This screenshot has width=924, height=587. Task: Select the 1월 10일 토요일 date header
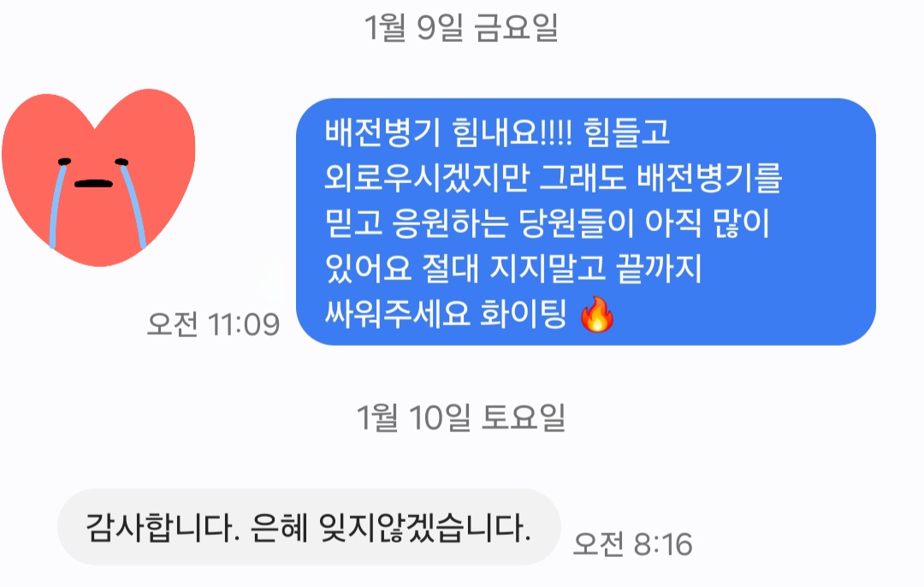461,418
